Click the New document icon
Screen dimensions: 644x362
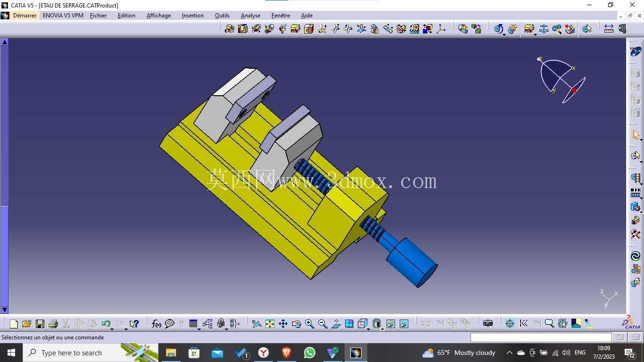coord(14,324)
